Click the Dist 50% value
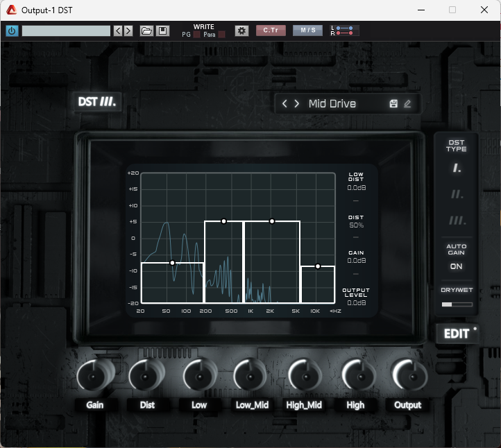 [x=356, y=225]
